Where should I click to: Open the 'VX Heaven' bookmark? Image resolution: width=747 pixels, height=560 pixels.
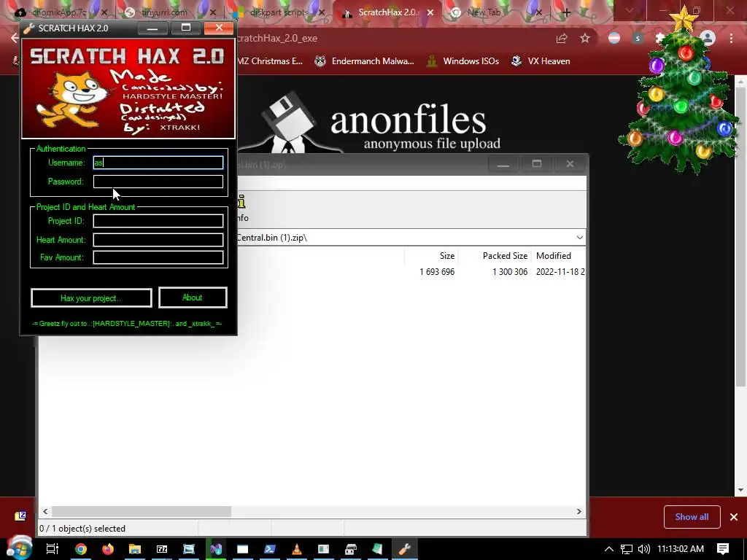coord(541,61)
